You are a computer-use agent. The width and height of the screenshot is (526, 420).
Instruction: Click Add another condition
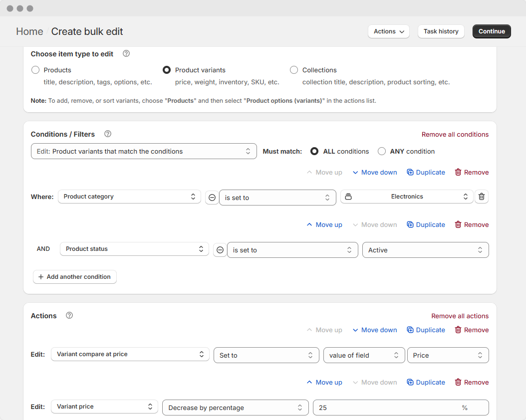click(x=74, y=277)
